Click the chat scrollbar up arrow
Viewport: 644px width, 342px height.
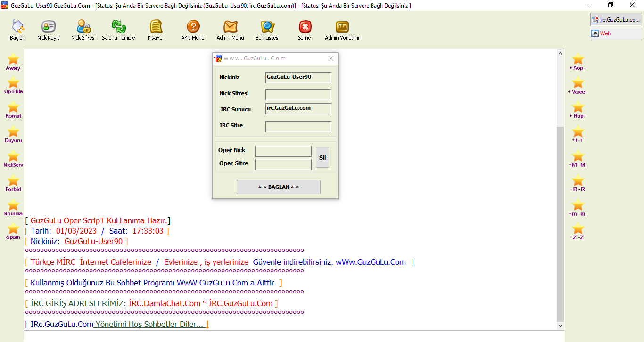click(561, 53)
